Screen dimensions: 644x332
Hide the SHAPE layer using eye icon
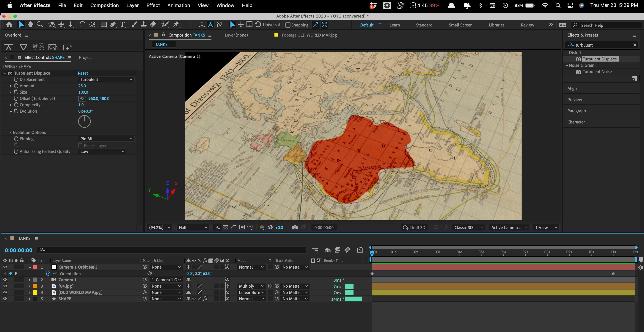pyautogui.click(x=5, y=299)
